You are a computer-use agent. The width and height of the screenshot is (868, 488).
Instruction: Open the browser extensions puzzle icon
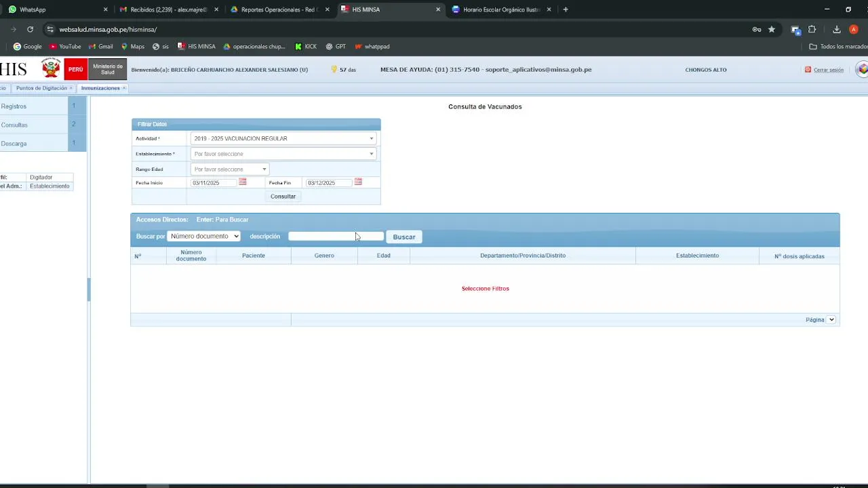(812, 29)
